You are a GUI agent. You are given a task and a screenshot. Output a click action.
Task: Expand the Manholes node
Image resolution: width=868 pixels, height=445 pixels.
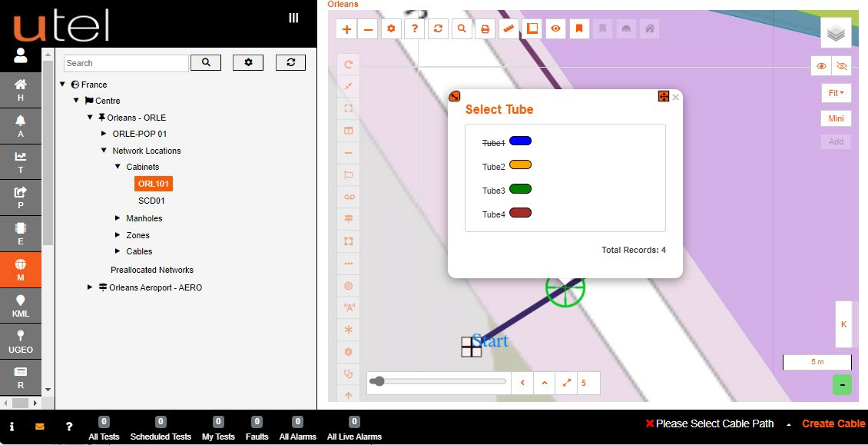pos(118,218)
